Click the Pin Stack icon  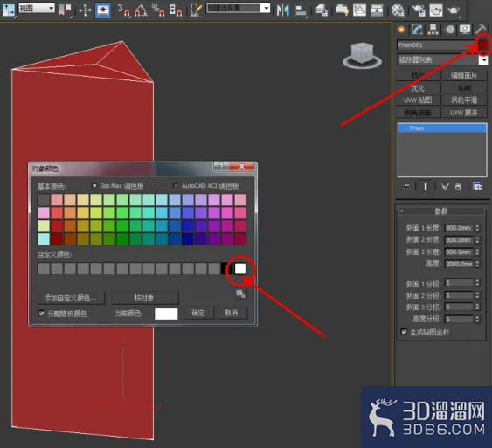405,187
